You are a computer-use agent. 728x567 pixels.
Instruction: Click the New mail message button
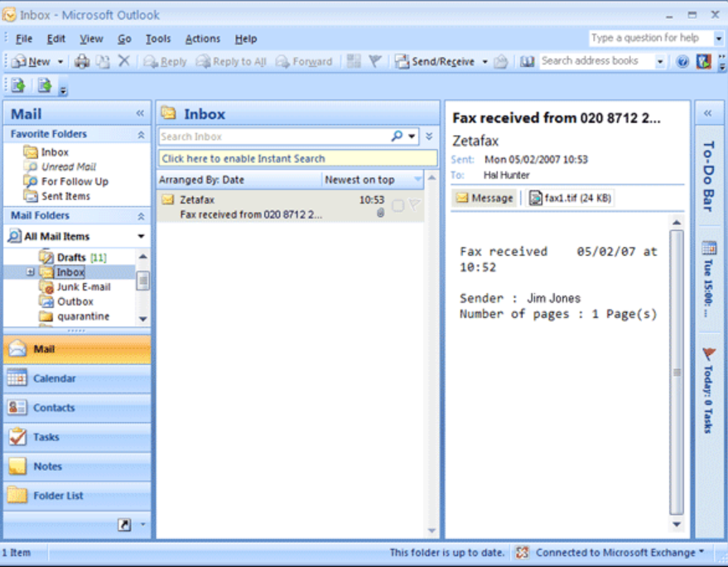[x=31, y=61]
